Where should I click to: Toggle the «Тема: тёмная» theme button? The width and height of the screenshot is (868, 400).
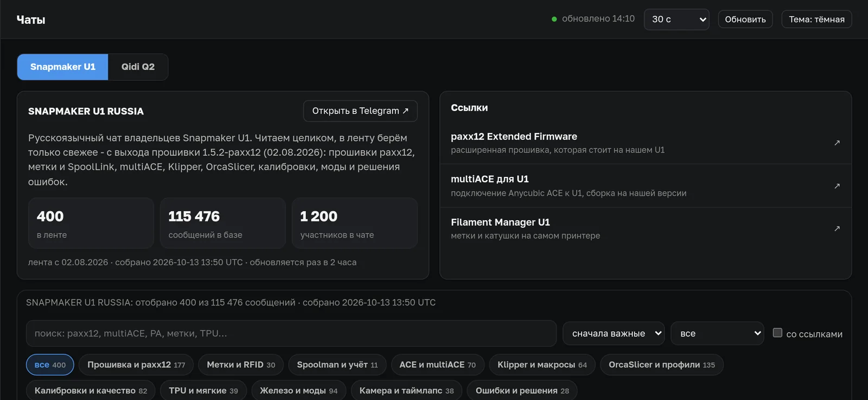(816, 20)
